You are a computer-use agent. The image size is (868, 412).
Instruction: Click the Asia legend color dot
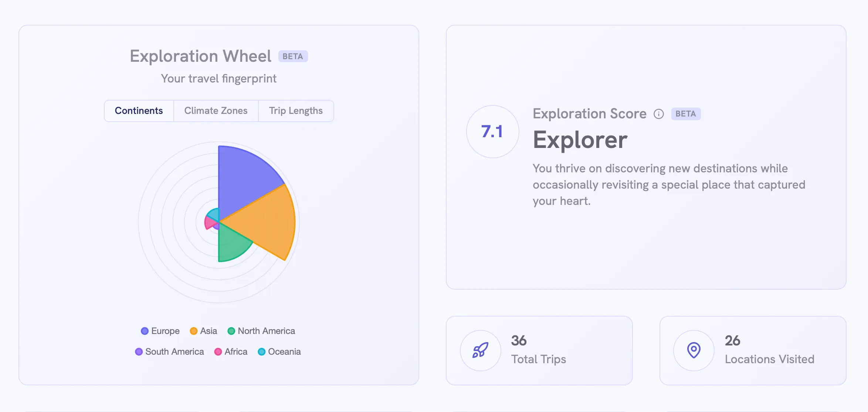click(193, 331)
